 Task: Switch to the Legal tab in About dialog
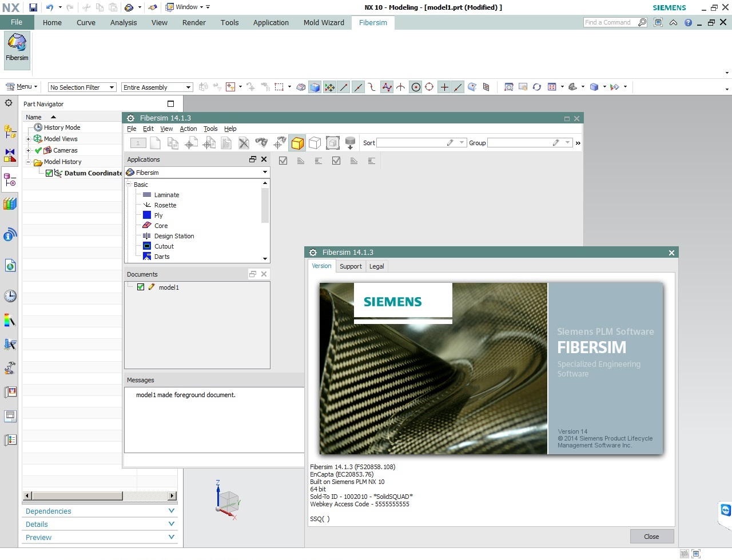point(376,266)
